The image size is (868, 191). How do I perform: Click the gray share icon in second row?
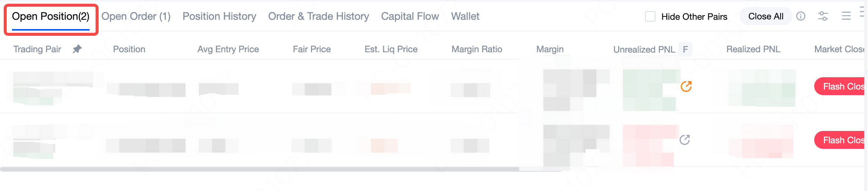[x=685, y=140]
